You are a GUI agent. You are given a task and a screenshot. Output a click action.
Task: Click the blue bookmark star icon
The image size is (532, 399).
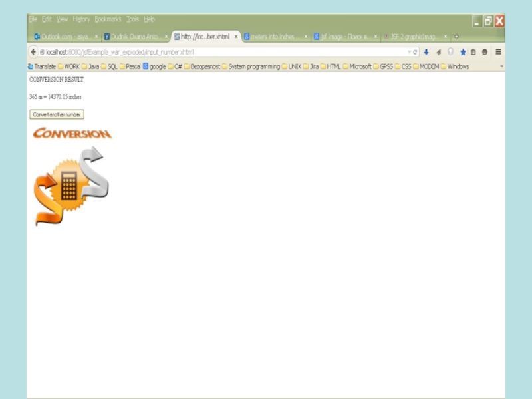tap(463, 52)
